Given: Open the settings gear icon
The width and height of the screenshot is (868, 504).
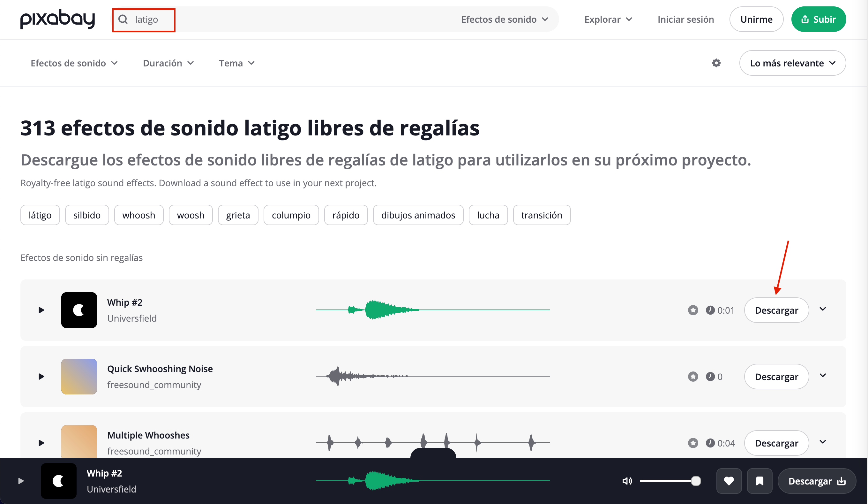Looking at the screenshot, I should pyautogui.click(x=716, y=63).
